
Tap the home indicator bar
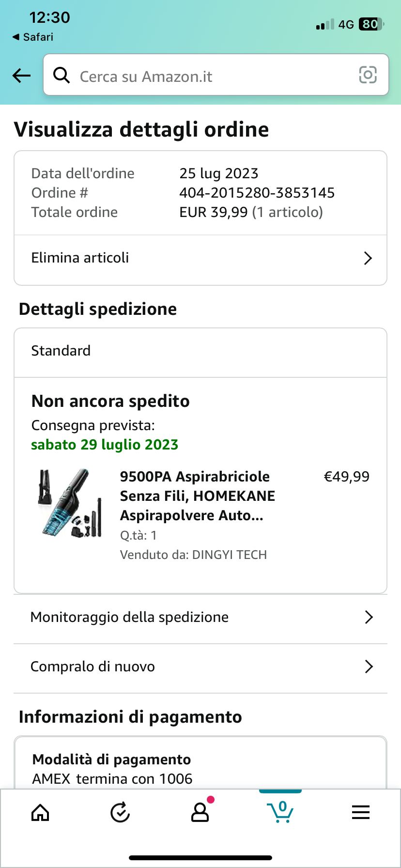[200, 858]
